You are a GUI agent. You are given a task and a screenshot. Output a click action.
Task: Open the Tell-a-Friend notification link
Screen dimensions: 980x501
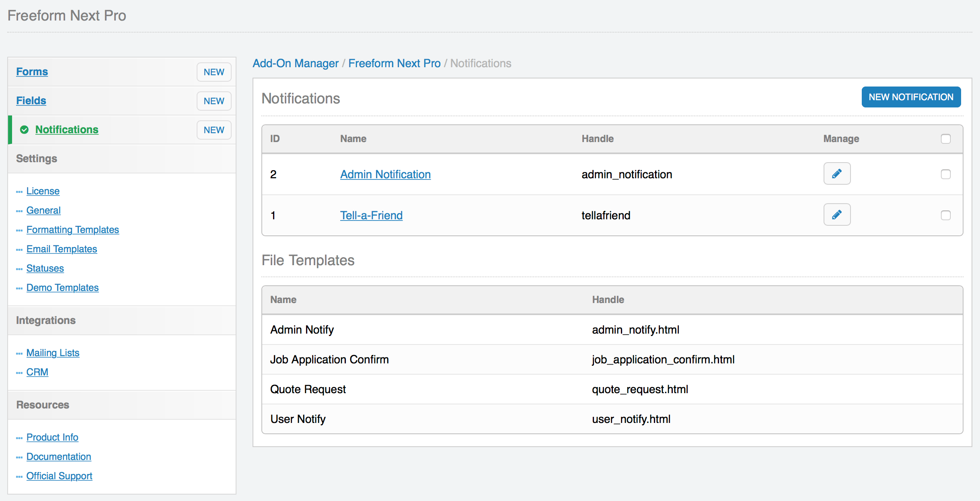click(371, 215)
